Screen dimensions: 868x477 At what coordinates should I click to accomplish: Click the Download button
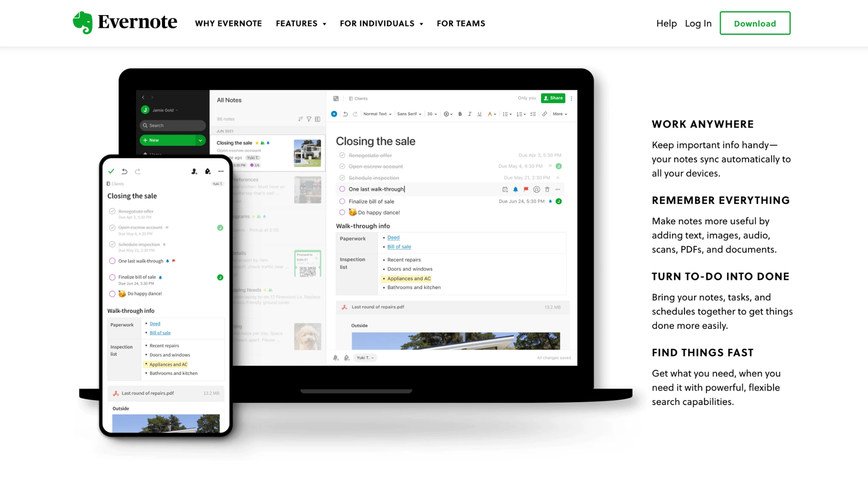[x=755, y=23]
